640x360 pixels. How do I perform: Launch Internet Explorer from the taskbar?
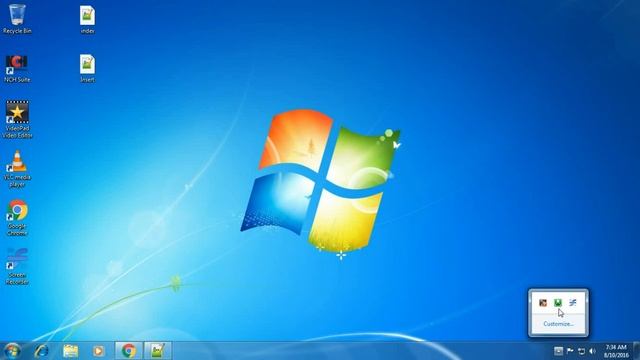[x=42, y=351]
